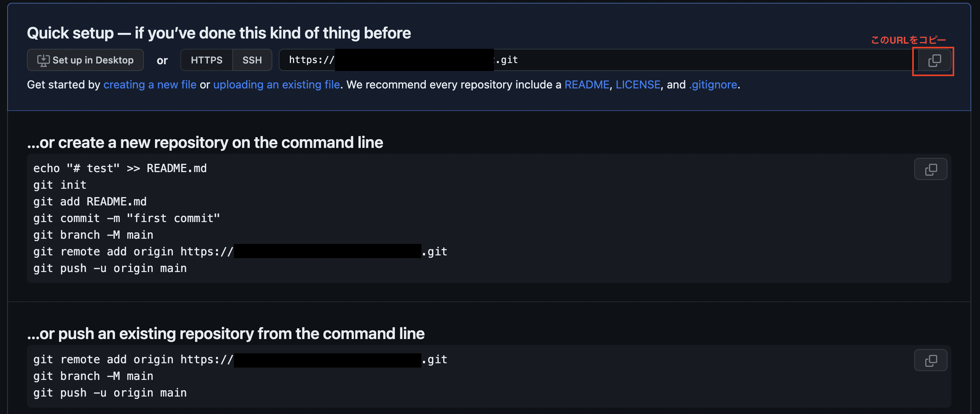Click the push an existing repository heading
Screen dimensions: 980x414
point(226,334)
